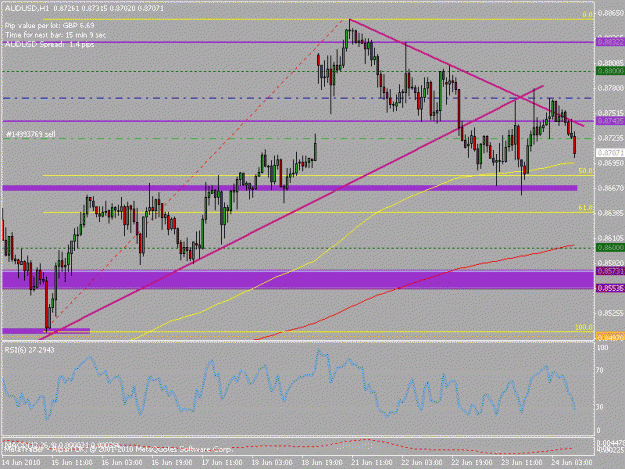Click the purple 0.88322 price tag

[x=610, y=42]
